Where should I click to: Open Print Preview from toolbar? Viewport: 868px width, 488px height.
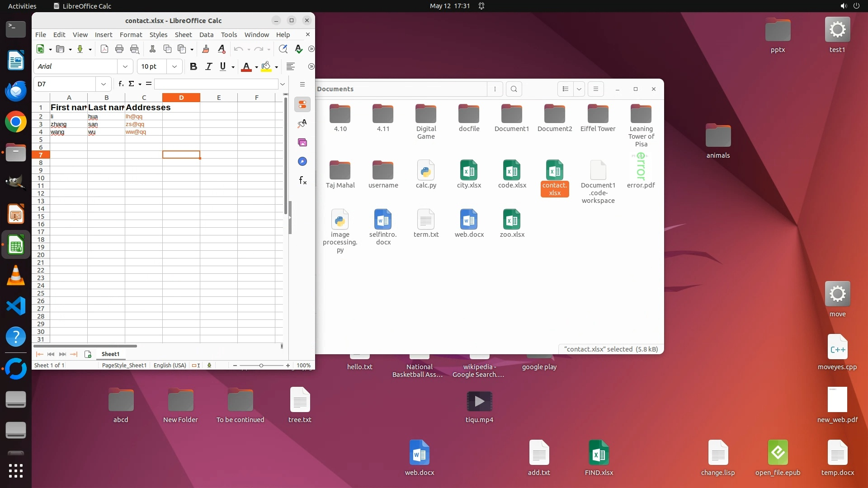134,49
